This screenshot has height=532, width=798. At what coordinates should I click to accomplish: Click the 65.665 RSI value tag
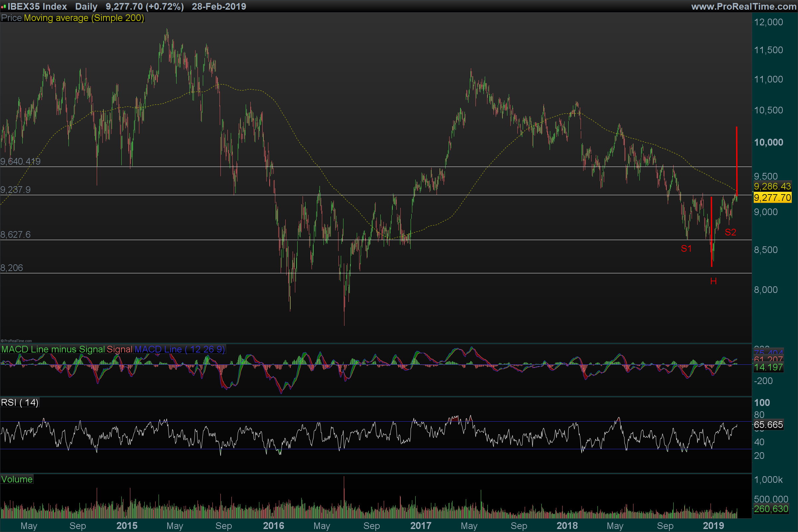tap(768, 425)
